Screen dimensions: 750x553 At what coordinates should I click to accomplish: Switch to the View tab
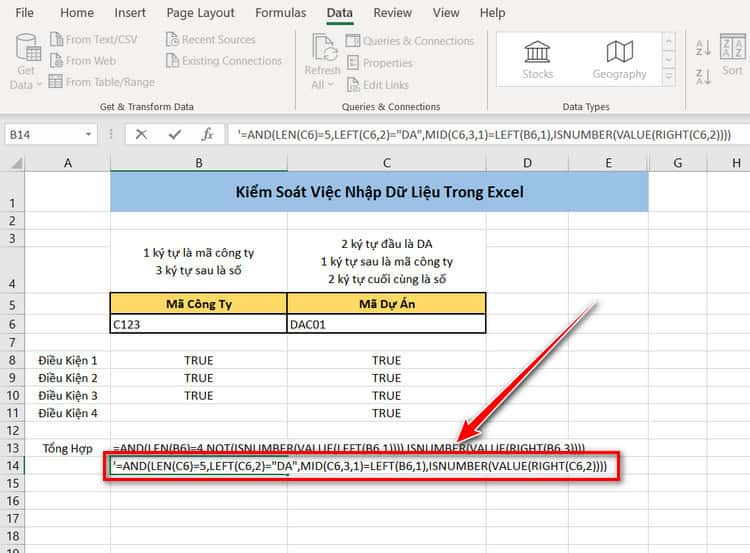point(446,13)
